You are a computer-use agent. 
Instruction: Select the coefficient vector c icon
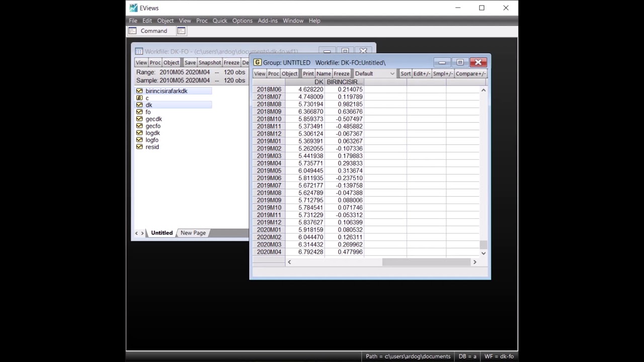(x=139, y=98)
